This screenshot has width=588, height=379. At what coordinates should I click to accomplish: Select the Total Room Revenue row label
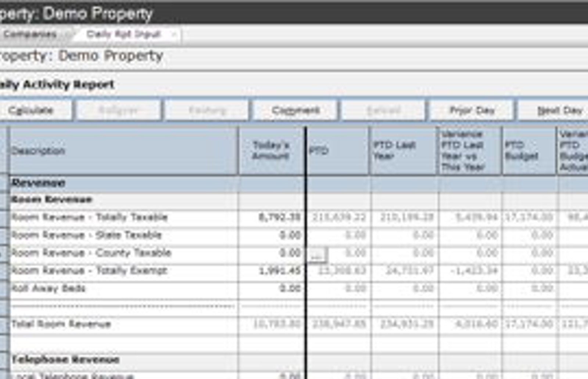point(61,324)
